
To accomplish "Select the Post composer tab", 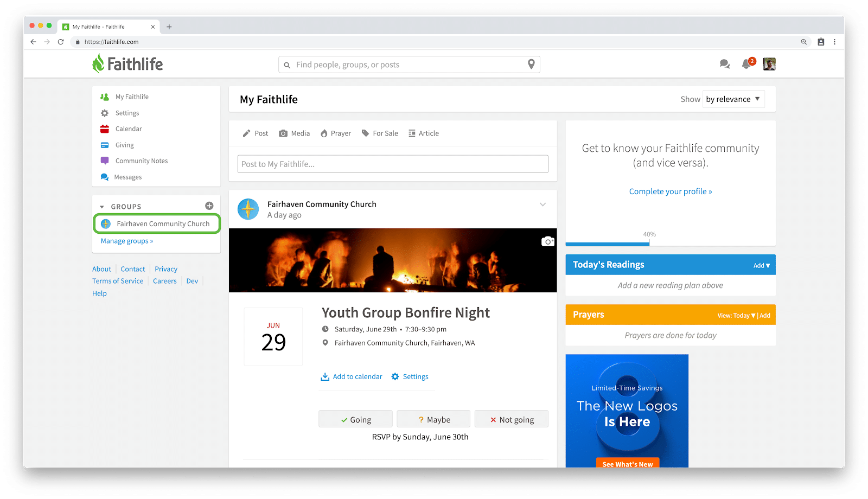I will 255,133.
